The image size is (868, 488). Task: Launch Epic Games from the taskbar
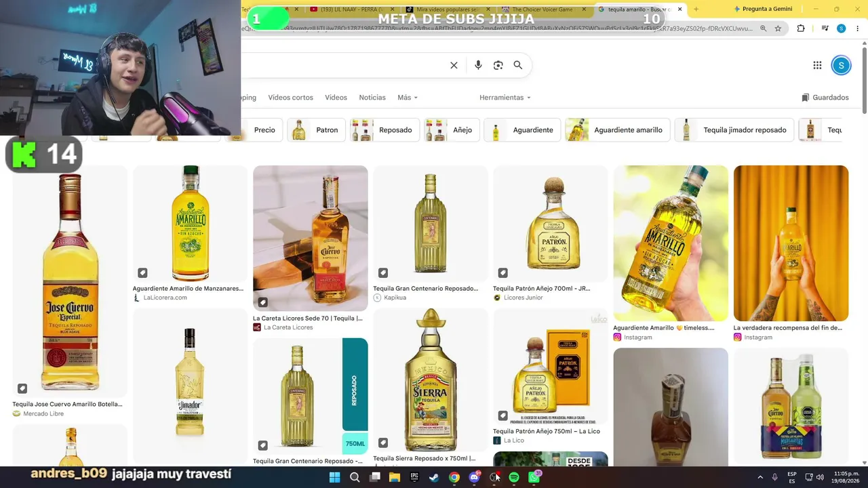click(414, 477)
